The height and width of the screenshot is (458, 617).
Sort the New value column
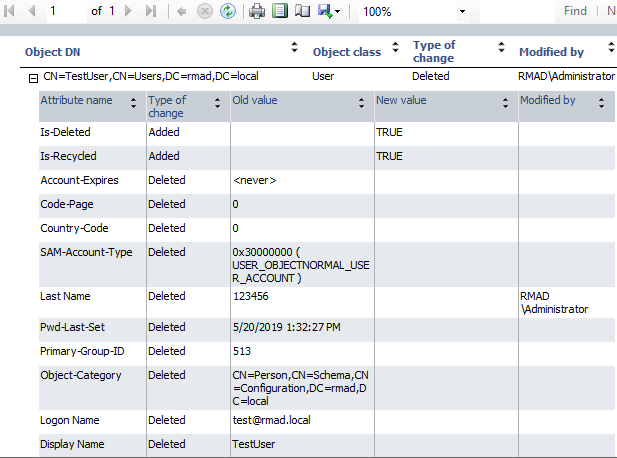click(x=504, y=101)
